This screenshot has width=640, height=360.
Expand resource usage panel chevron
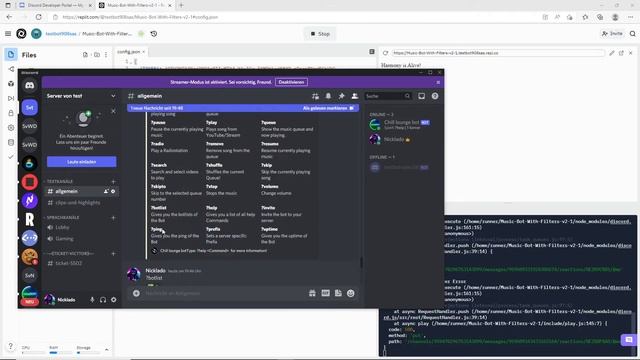[107, 350]
